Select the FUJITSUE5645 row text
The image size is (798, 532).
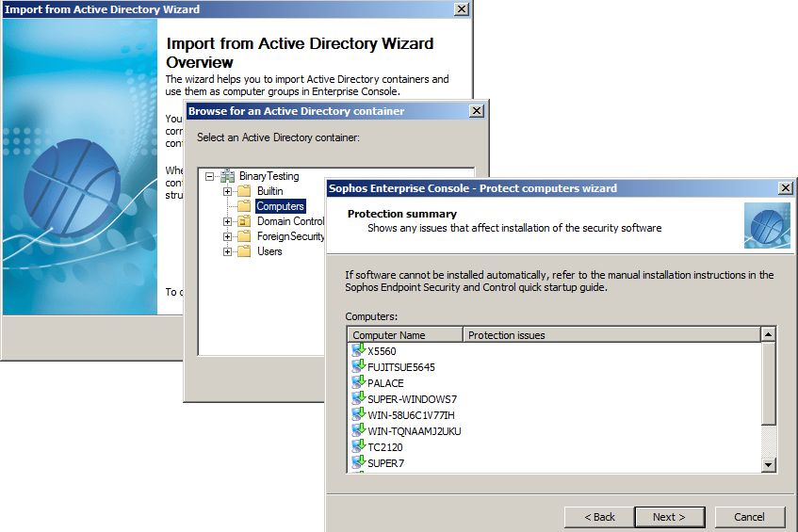pos(401,367)
